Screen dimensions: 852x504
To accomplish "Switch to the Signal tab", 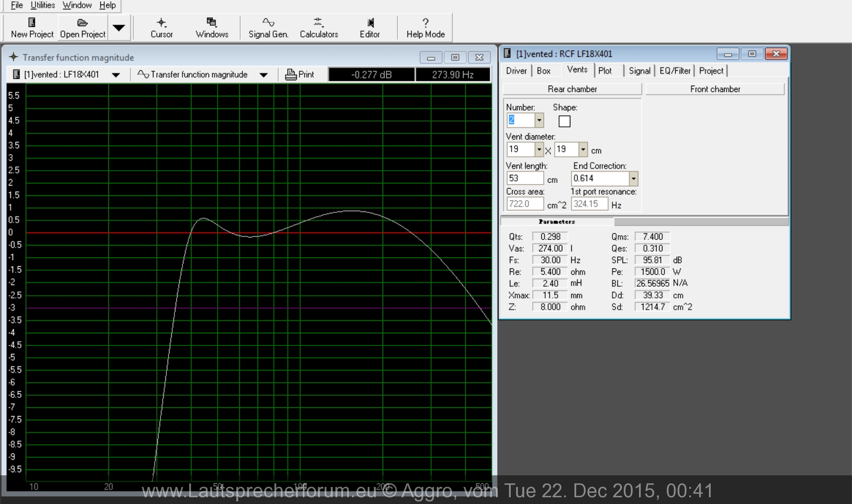I will click(639, 71).
